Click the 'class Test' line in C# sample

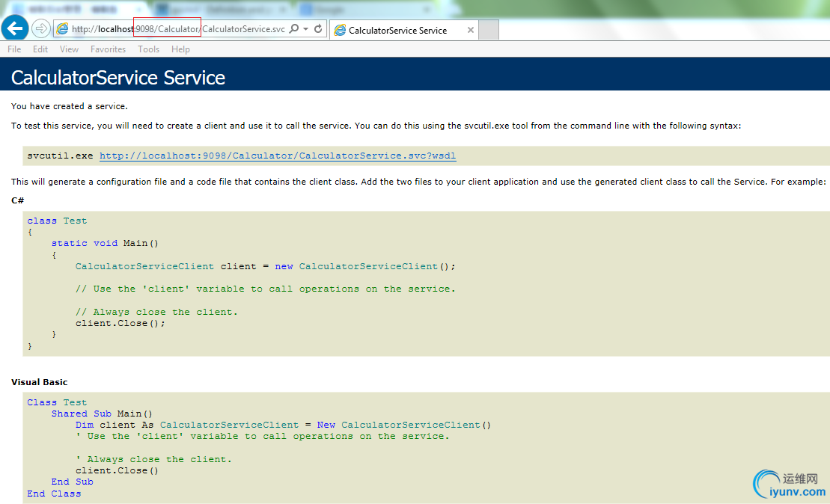click(x=57, y=221)
